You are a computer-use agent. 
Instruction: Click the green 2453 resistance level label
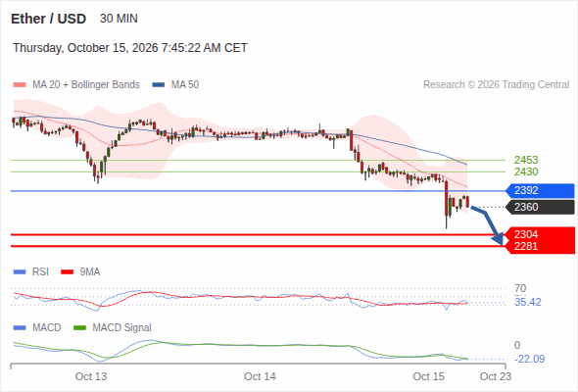[x=526, y=160]
